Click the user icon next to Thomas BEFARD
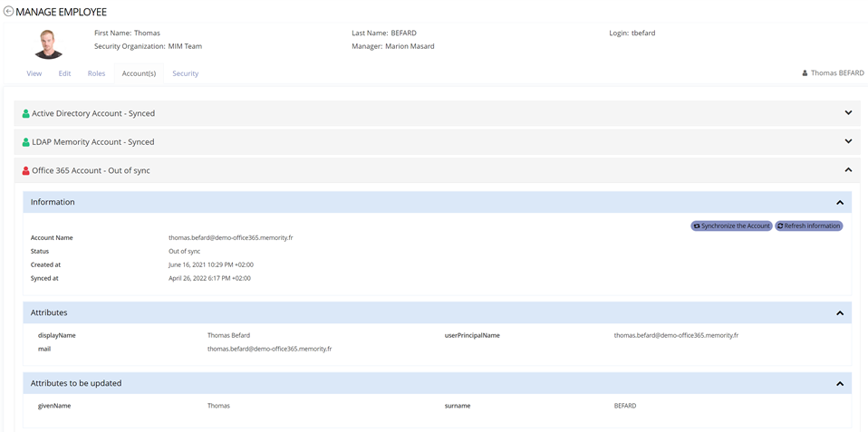 tap(805, 73)
